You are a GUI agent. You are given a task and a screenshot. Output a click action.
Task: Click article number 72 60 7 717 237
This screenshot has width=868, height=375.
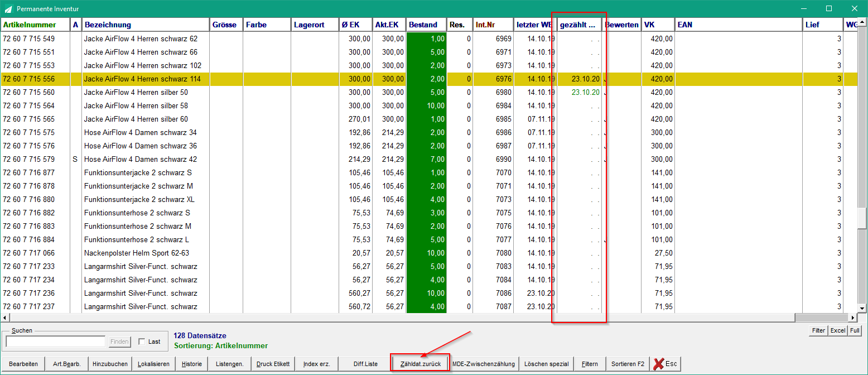pos(29,306)
